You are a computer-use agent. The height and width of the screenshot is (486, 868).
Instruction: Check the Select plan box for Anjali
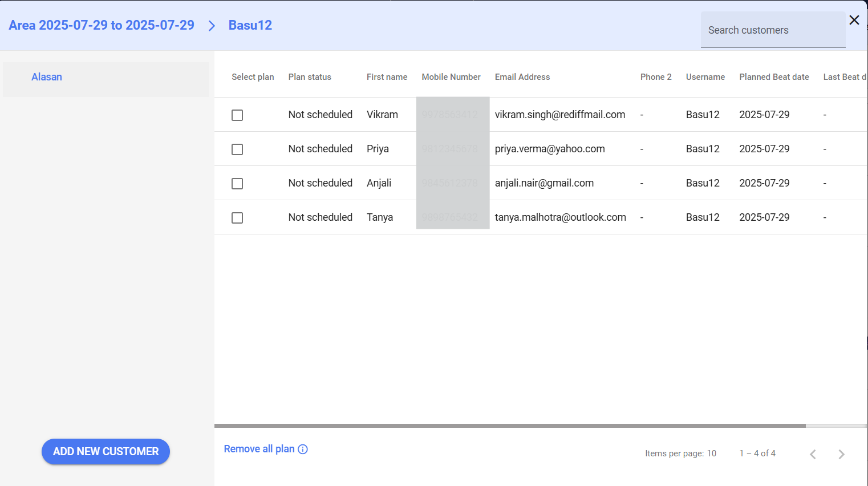coord(237,184)
